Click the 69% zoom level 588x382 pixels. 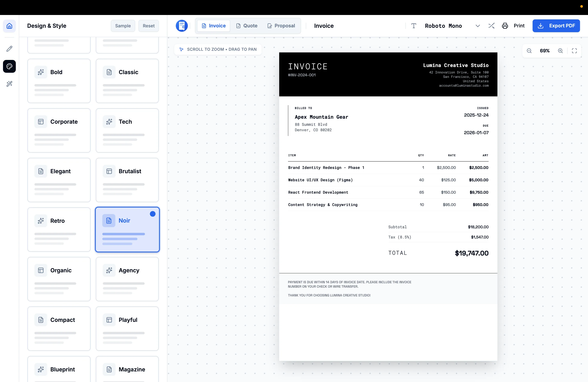[x=545, y=51]
